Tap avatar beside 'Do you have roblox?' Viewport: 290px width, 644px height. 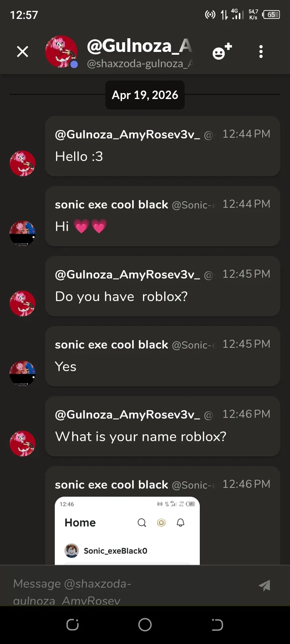[23, 303]
